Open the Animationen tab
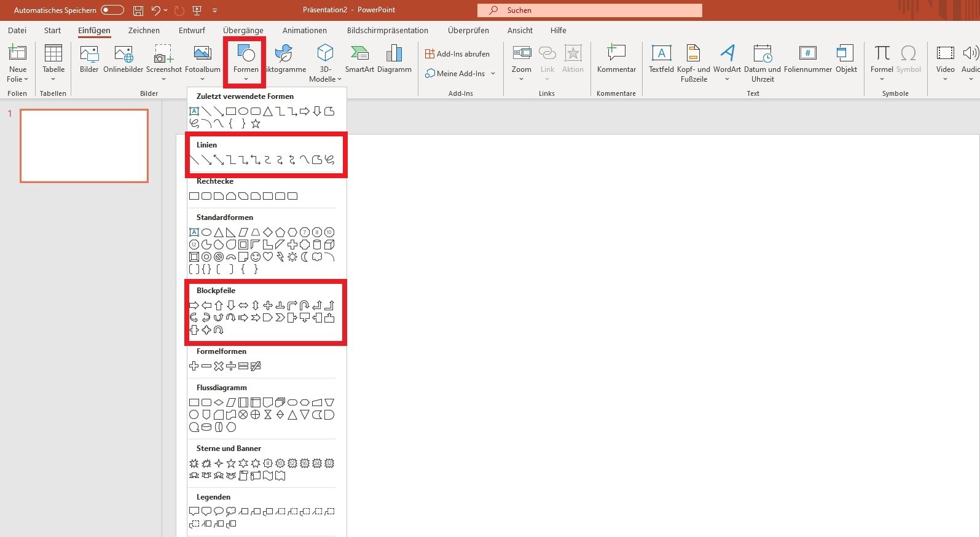This screenshot has height=537, width=980. 305,30
